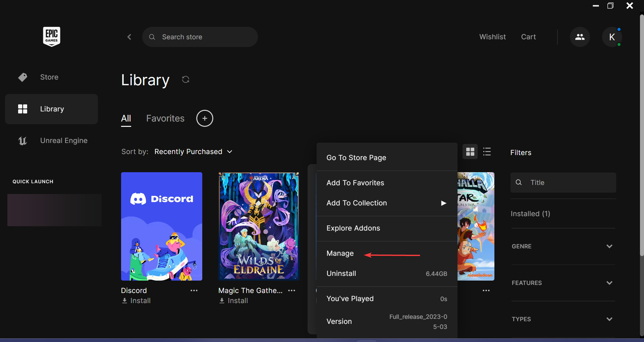Toggle the Installed (1) filter

point(530,213)
